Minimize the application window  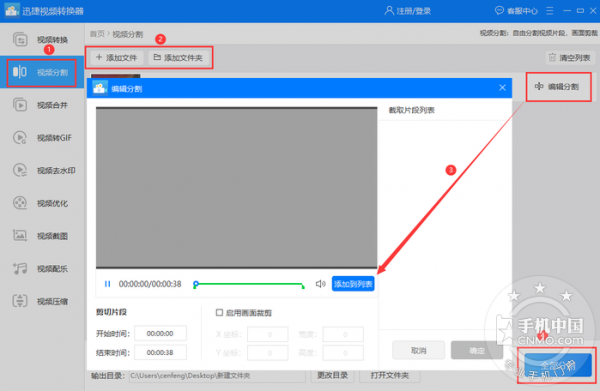pyautogui.click(x=567, y=11)
